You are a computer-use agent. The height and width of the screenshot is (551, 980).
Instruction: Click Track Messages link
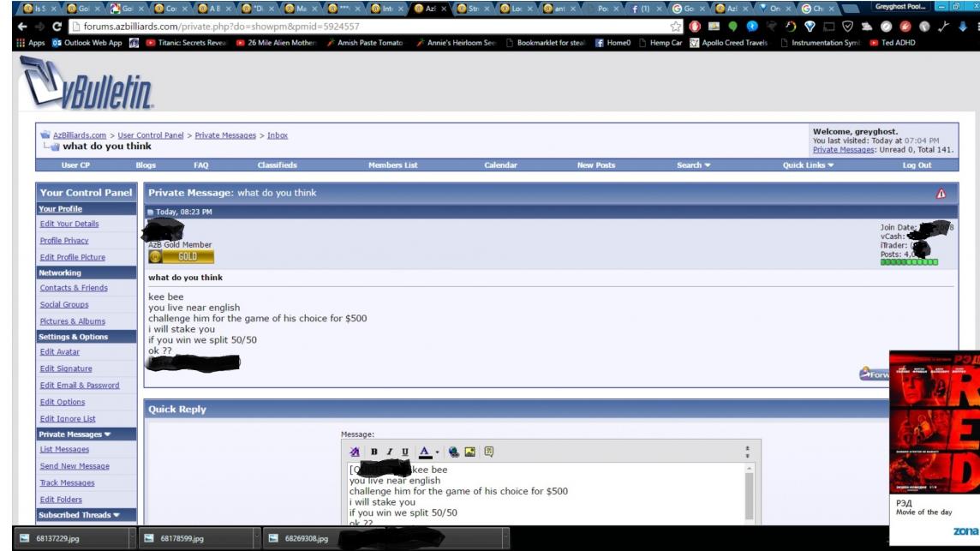point(67,483)
